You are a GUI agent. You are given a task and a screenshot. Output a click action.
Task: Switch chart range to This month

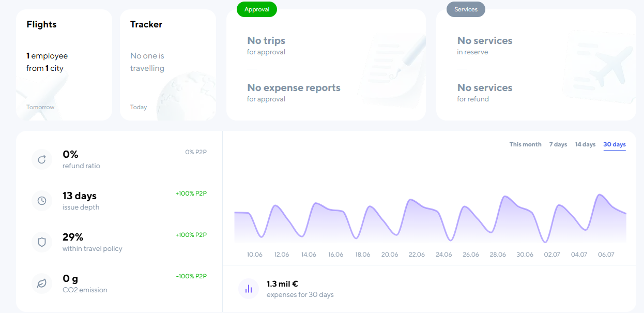point(525,144)
